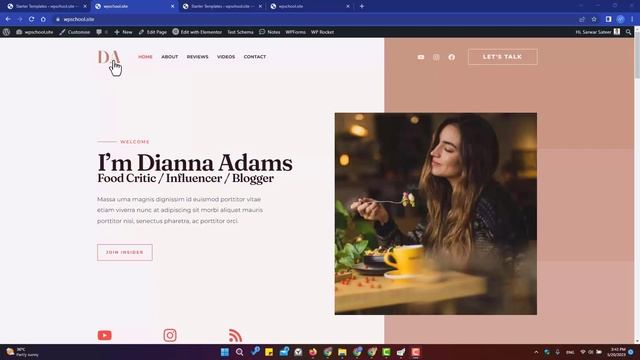Click the browser home icon
The image size is (640, 360).
pos(43,19)
